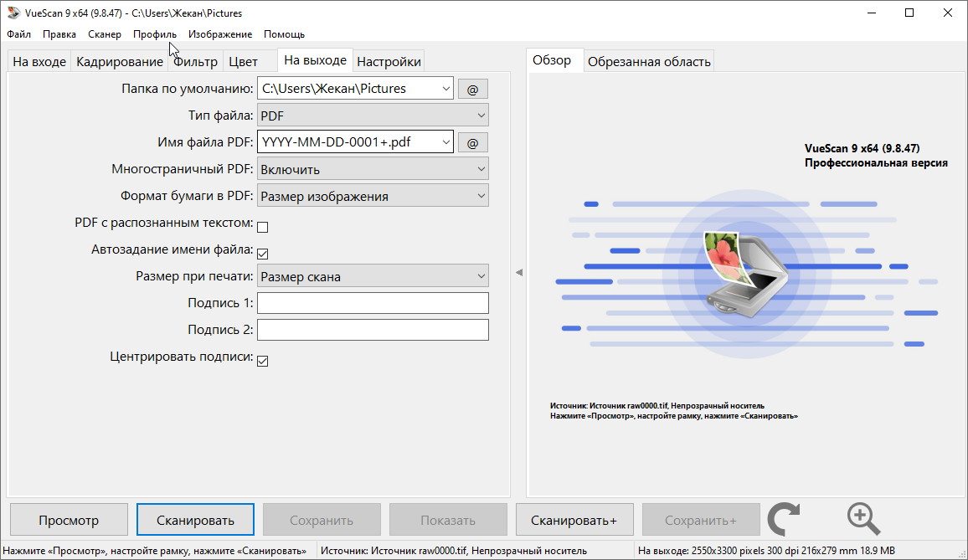Click the Просмотр button
Screen dimensions: 968x560
coord(69,520)
